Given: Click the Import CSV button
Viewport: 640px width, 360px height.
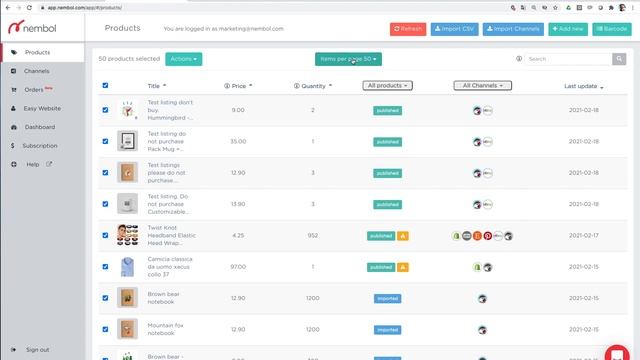Looking at the screenshot, I should coord(454,29).
